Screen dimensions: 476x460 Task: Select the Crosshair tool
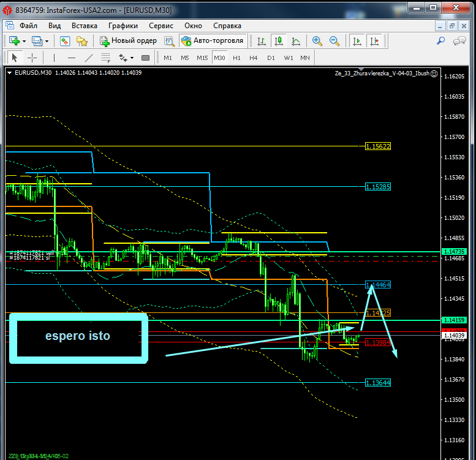pos(32,58)
